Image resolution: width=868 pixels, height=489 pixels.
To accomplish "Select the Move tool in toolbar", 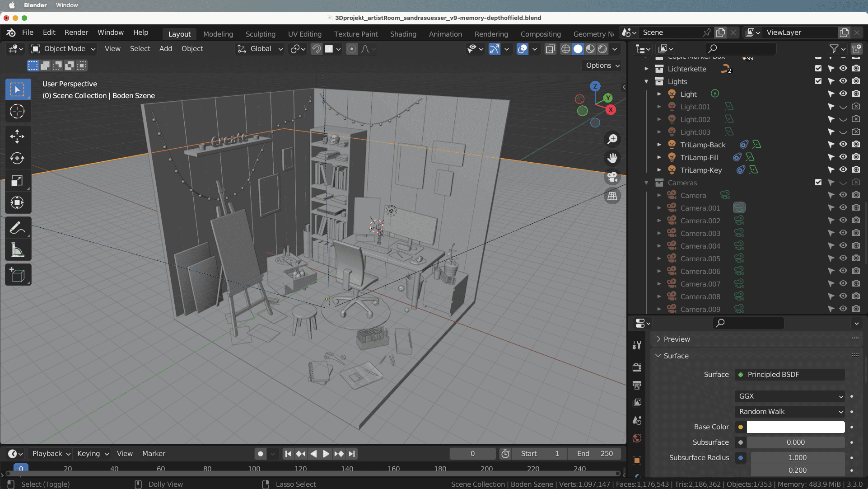I will tap(17, 136).
